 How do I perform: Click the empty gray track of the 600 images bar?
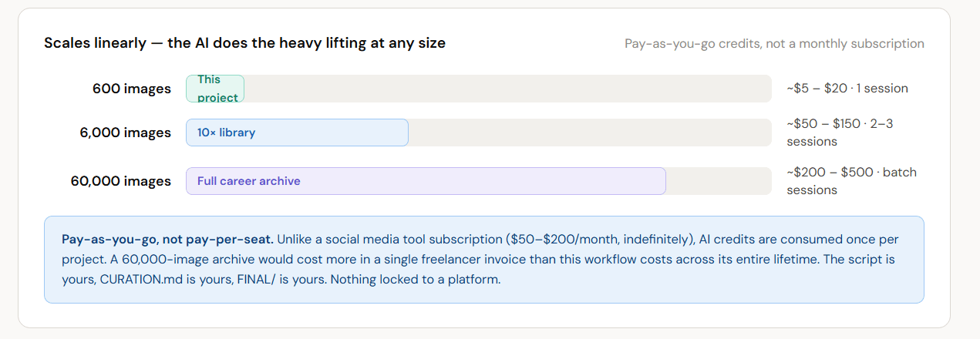507,89
